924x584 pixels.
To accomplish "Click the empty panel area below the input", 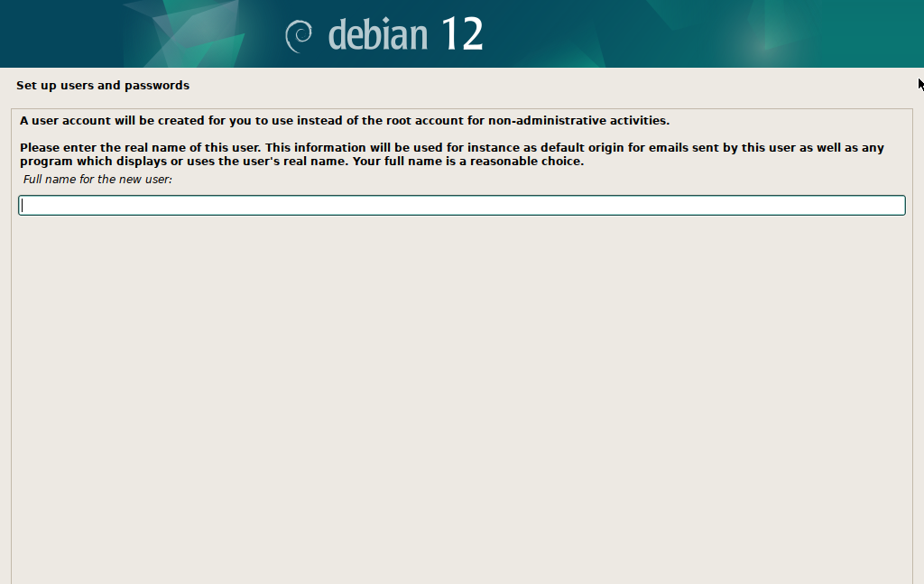I will pyautogui.click(x=462, y=394).
